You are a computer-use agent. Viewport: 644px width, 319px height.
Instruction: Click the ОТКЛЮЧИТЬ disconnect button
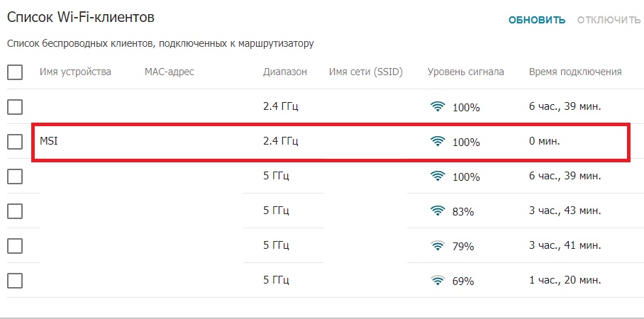[x=609, y=20]
